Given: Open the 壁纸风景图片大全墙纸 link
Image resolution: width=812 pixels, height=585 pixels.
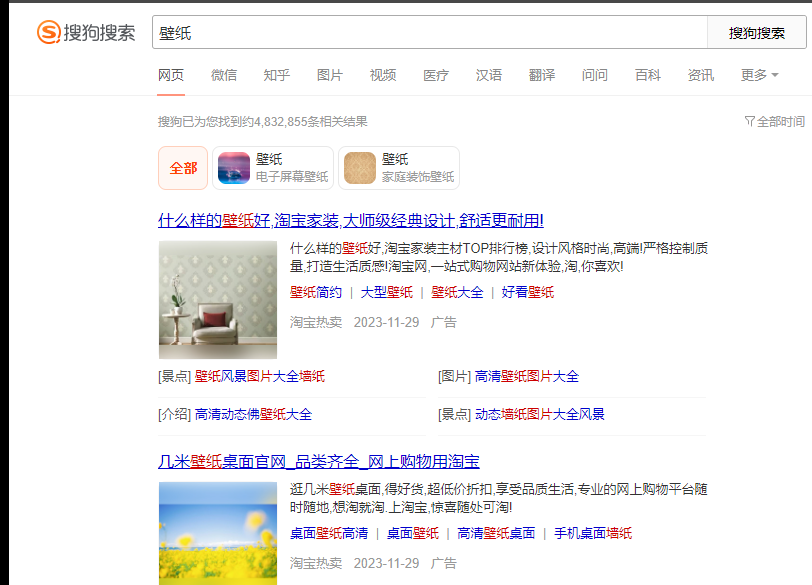Looking at the screenshot, I should pos(259,376).
